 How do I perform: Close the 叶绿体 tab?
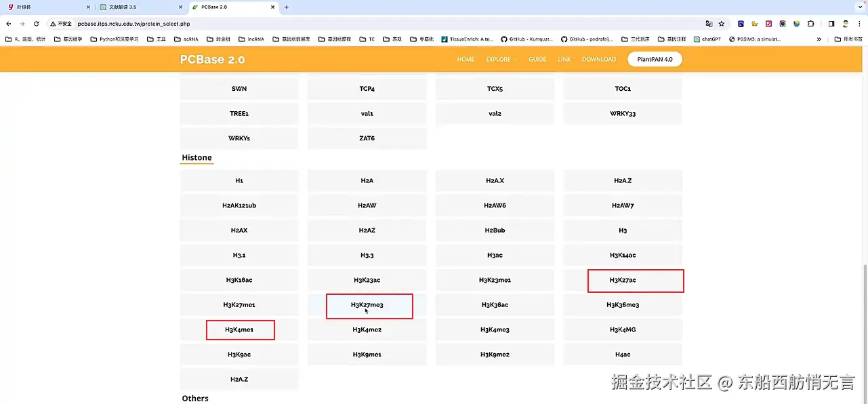pos(89,7)
